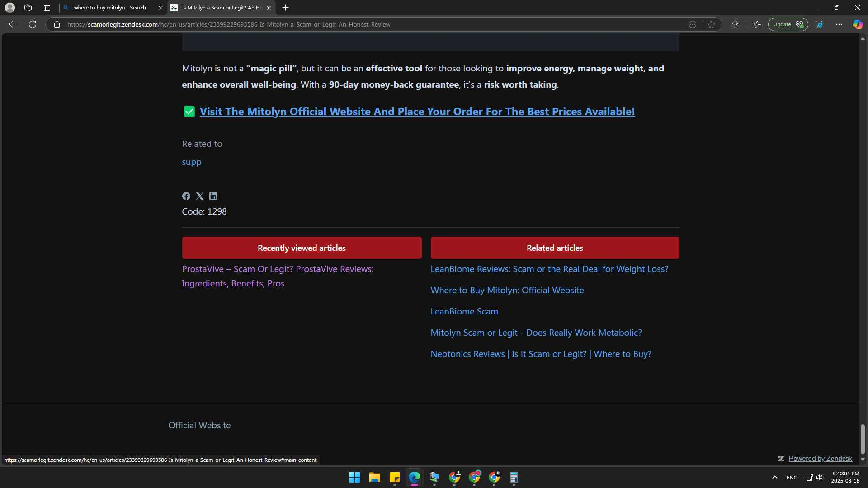Open Neotonics Reviews article link
This screenshot has height=488, width=868.
point(541,354)
